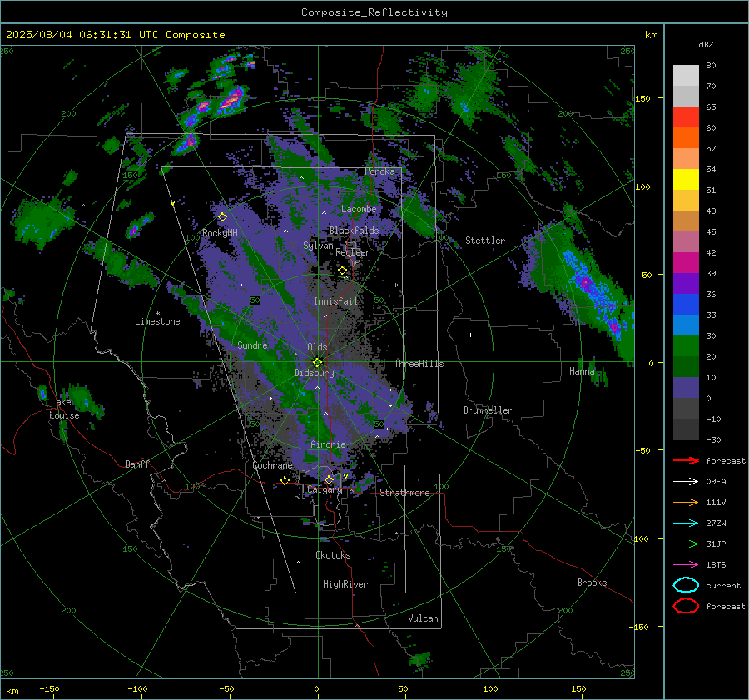Click the Composite_Reflectivity title

pyautogui.click(x=374, y=12)
